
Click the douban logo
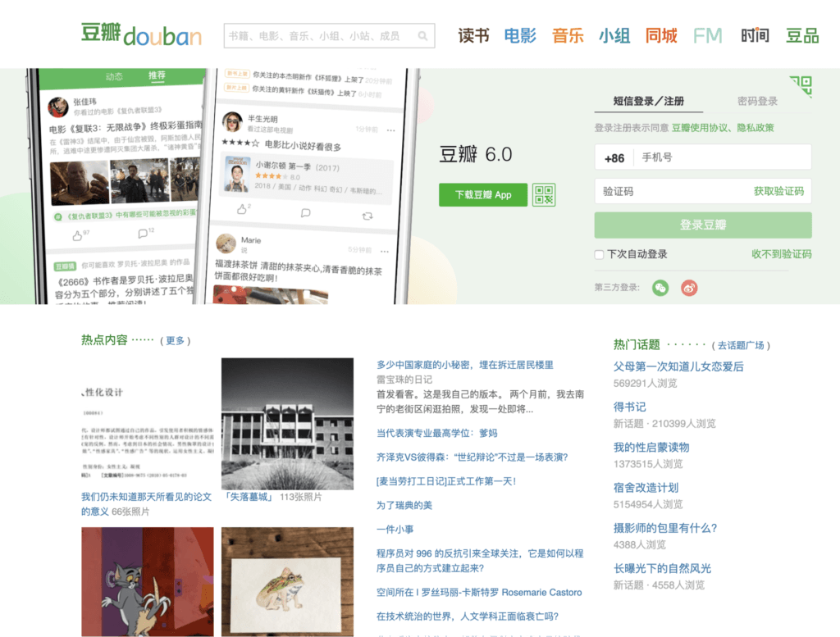pyautogui.click(x=141, y=34)
